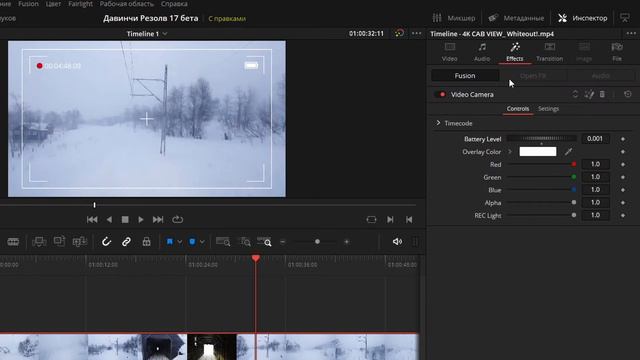Select the full extent zoom icon

pos(223,242)
